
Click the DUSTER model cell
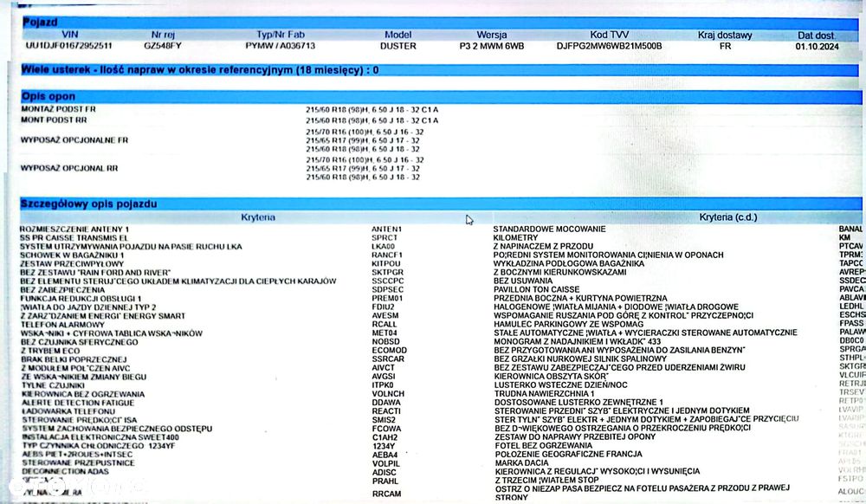(397, 47)
